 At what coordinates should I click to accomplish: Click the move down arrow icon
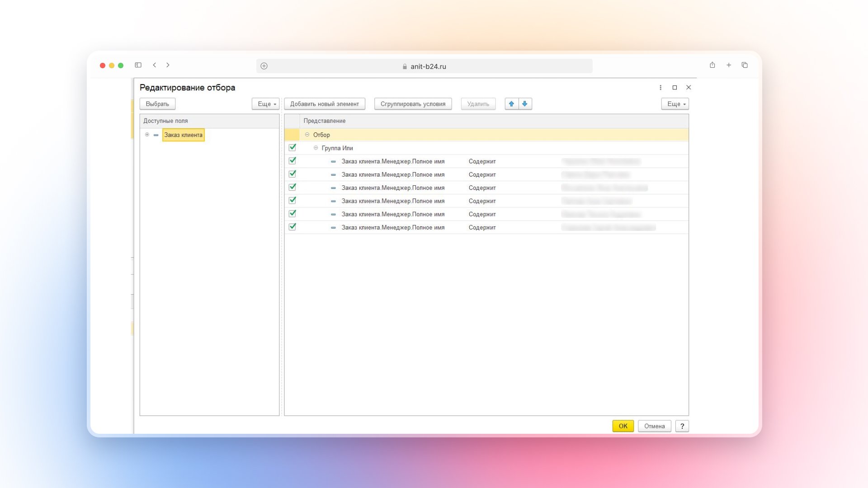[x=525, y=104]
